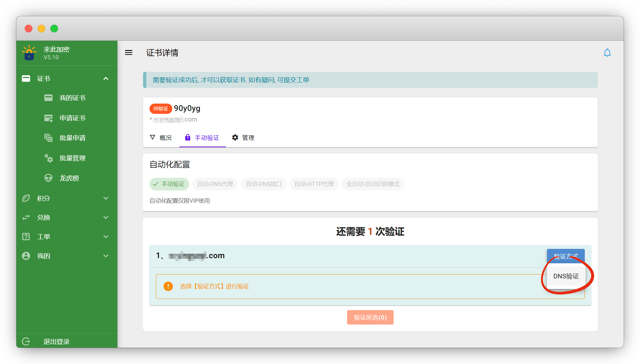Click the 龙虎榜 face icon
This screenshot has width=640, height=364.
pos(48,178)
